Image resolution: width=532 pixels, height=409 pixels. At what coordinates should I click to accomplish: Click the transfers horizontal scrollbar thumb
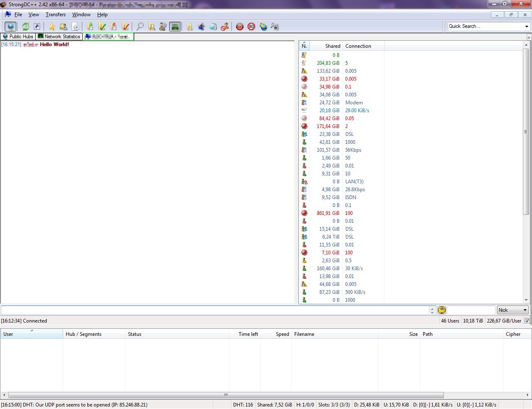(x=226, y=395)
